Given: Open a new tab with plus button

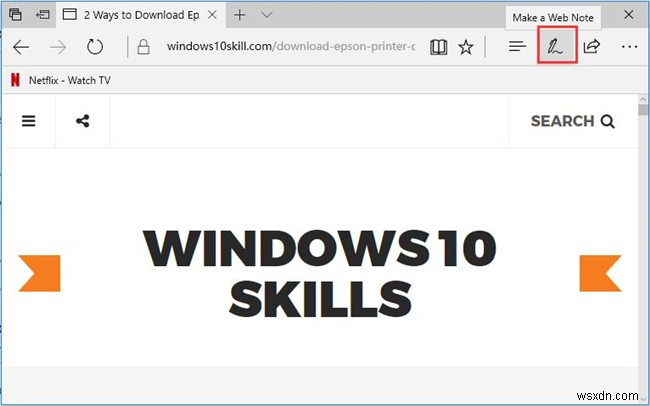Looking at the screenshot, I should click(240, 15).
